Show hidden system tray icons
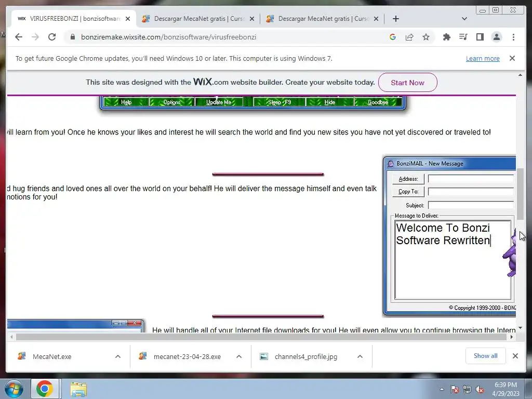The width and height of the screenshot is (532, 399). tap(442, 389)
